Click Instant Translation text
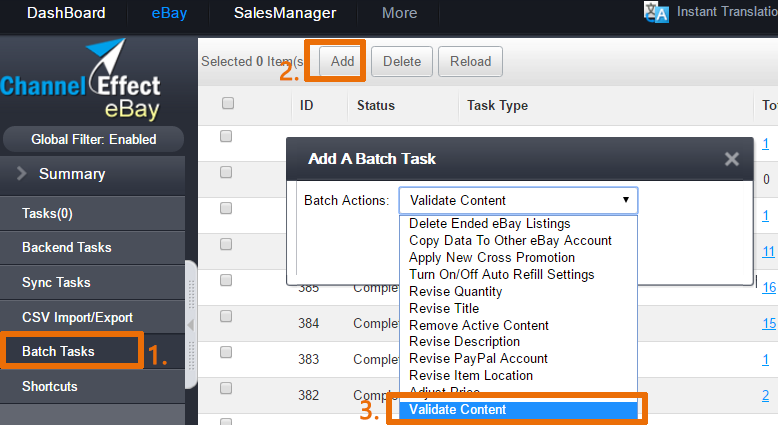The image size is (778, 425). (x=727, y=11)
